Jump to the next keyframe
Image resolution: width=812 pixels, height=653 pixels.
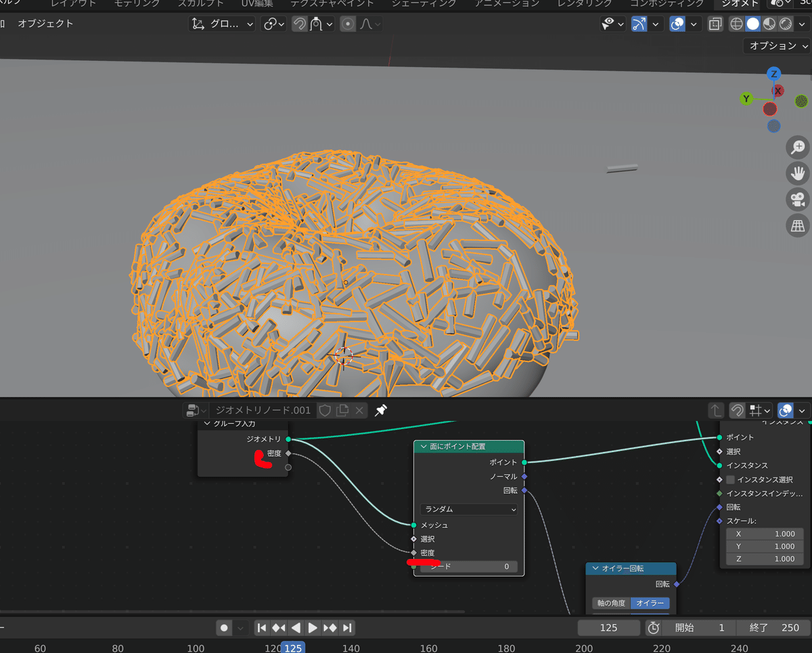[x=330, y=628]
